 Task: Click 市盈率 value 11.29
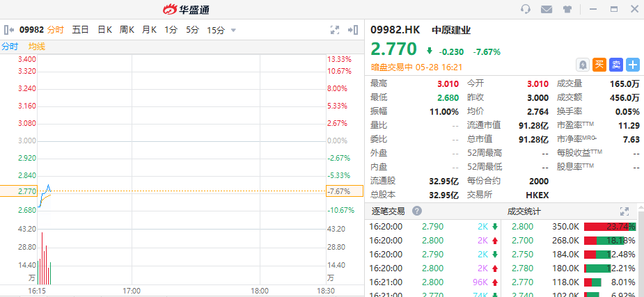click(629, 125)
